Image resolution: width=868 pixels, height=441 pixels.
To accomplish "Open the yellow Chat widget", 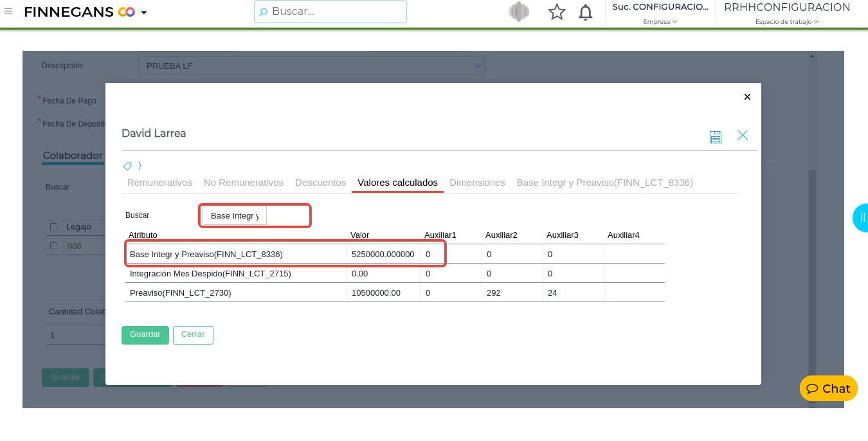I will click(x=828, y=388).
